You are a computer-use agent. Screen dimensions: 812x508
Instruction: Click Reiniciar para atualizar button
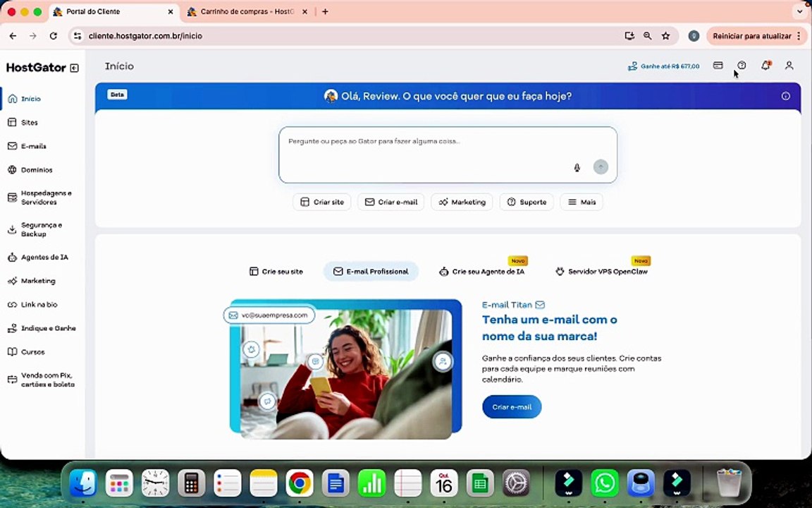(752, 36)
